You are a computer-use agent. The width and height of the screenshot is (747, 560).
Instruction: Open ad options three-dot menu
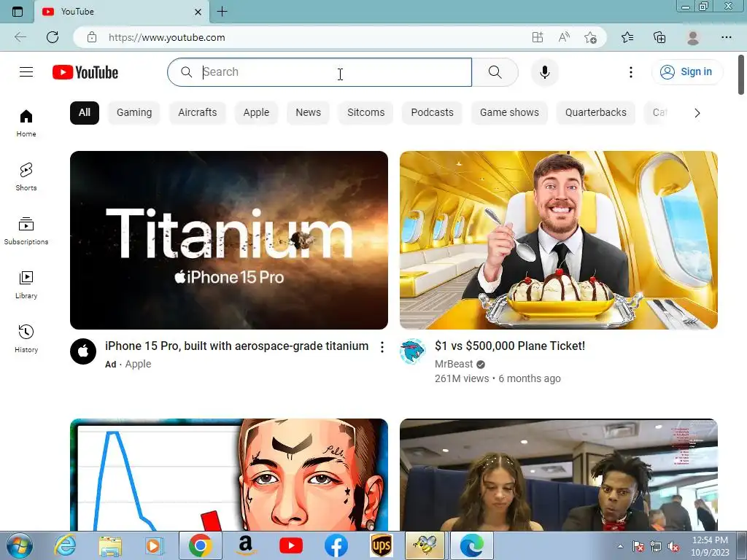(x=382, y=347)
